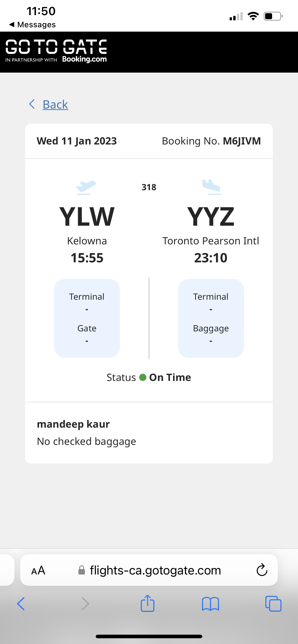Screen dimensions: 298x644
Task: Return to Messages app via status bar
Action: (x=33, y=24)
